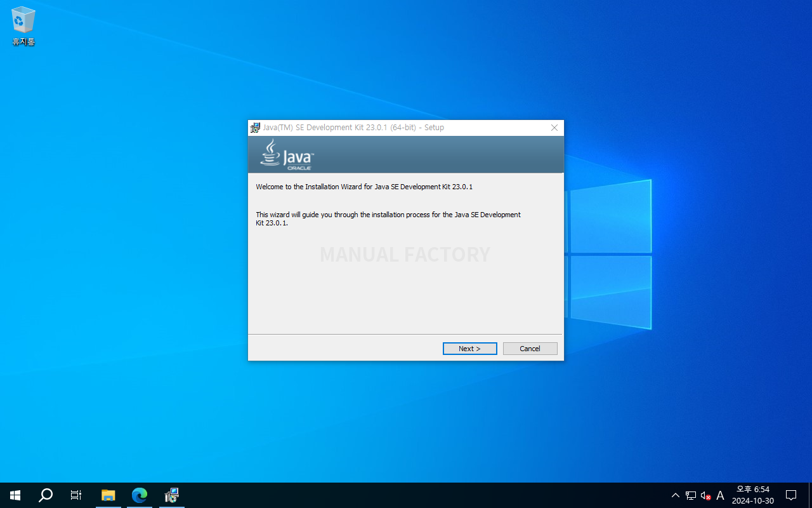
Task: Open the Windows Start menu
Action: pyautogui.click(x=15, y=495)
